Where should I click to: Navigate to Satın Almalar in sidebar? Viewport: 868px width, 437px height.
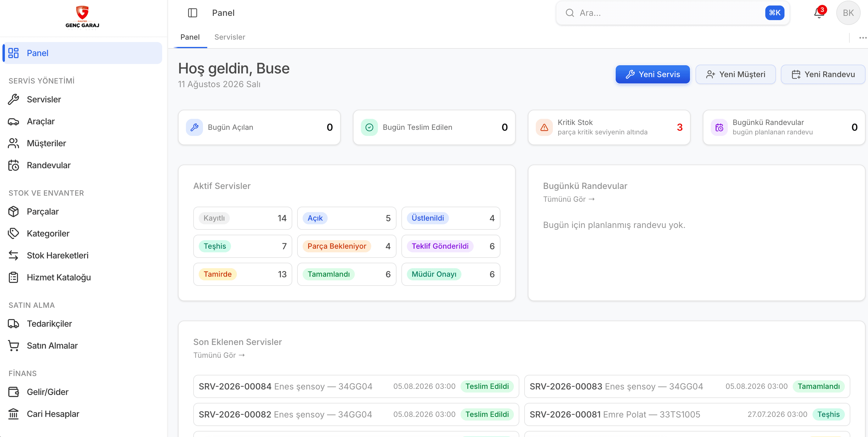point(82,346)
